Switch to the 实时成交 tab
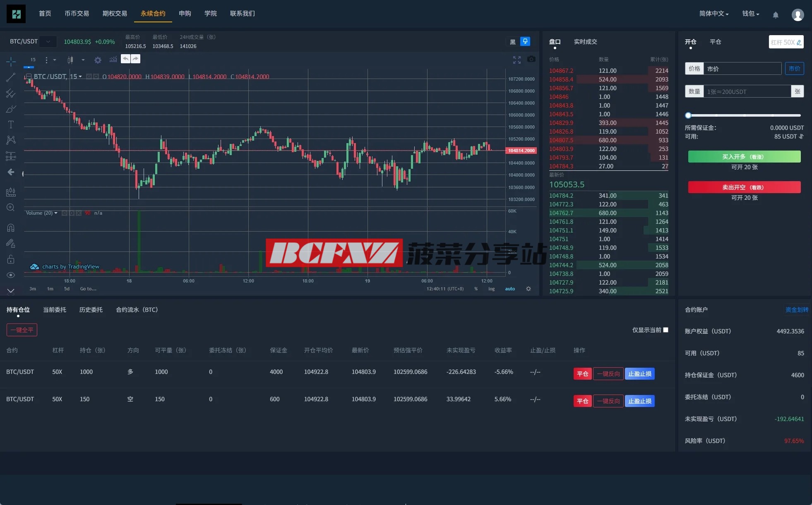This screenshot has height=505, width=812. (585, 42)
